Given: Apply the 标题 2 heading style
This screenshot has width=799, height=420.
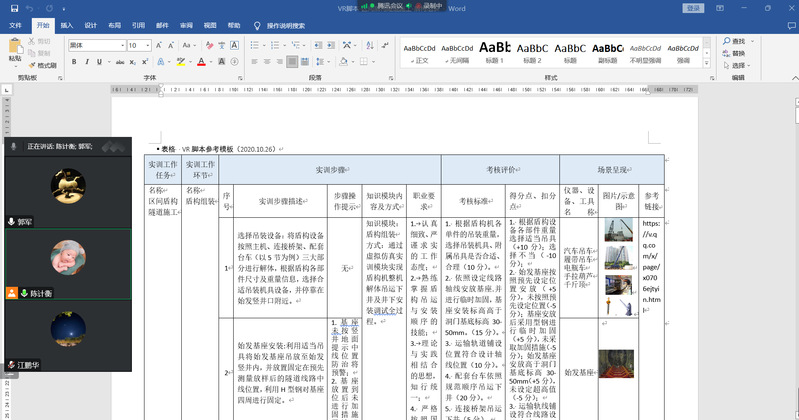Looking at the screenshot, I should pos(532,52).
